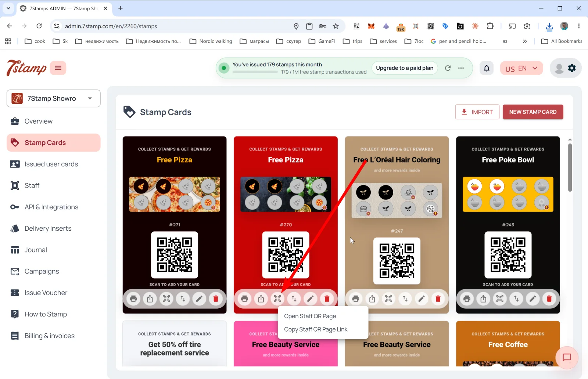View the Journal page
The image size is (588, 379).
(x=54, y=250)
